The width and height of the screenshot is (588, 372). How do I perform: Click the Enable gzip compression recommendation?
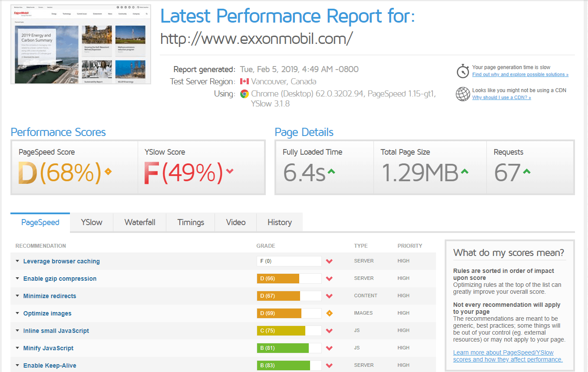tap(60, 279)
